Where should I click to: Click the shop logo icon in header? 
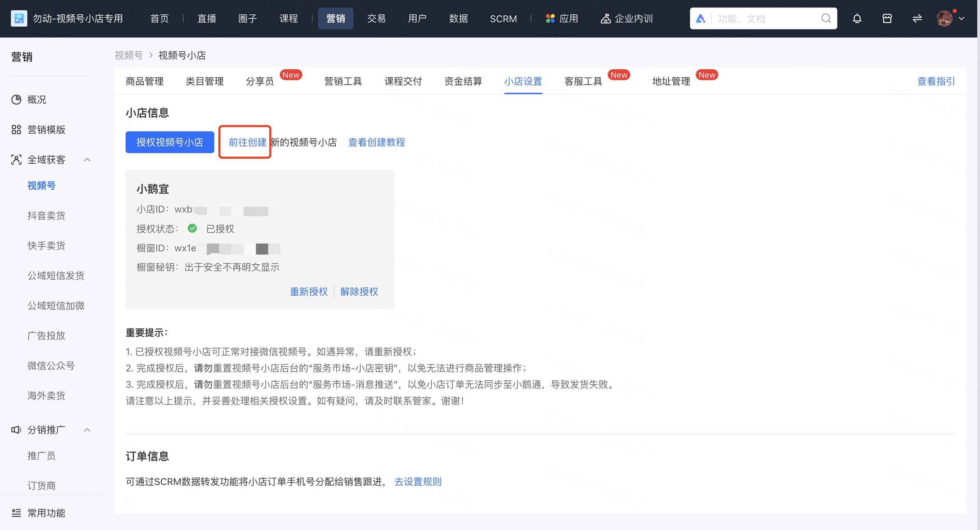click(19, 18)
